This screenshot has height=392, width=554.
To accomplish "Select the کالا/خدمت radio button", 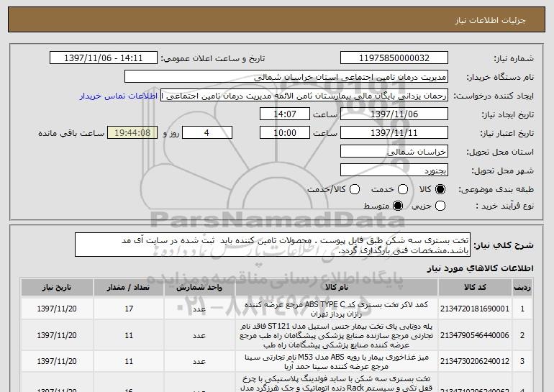I will [x=355, y=189].
